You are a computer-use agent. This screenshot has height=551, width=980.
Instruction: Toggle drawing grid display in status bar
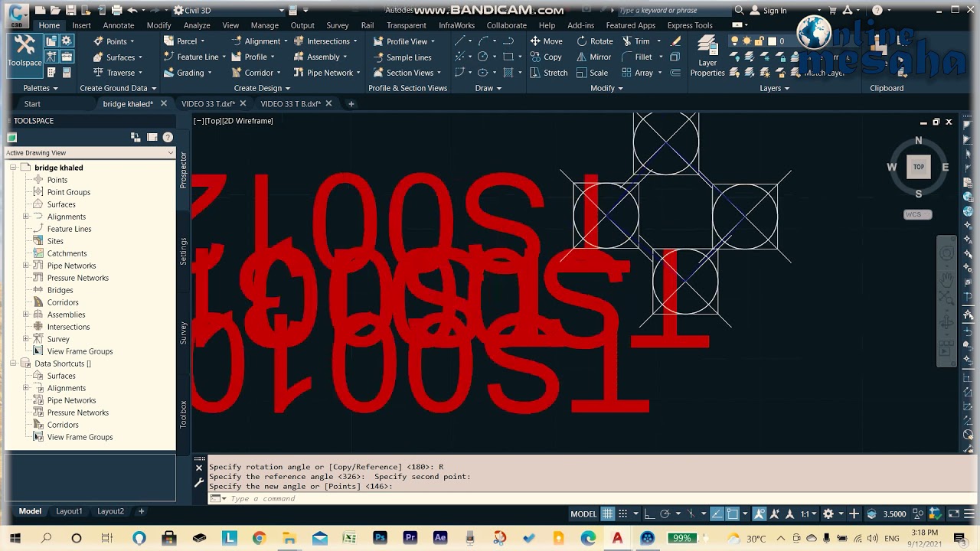(608, 514)
